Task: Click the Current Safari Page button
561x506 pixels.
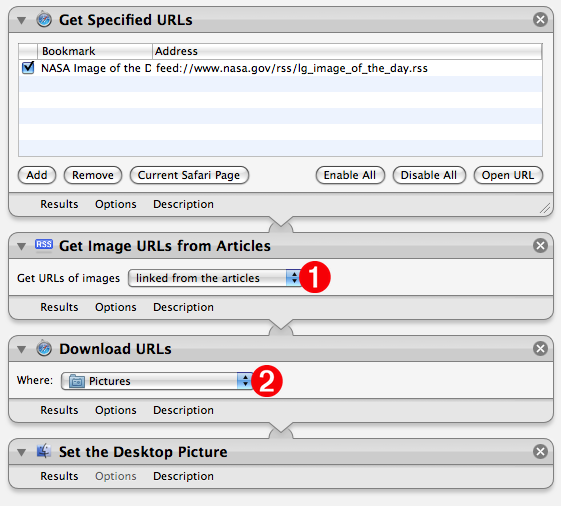Action: click(189, 175)
